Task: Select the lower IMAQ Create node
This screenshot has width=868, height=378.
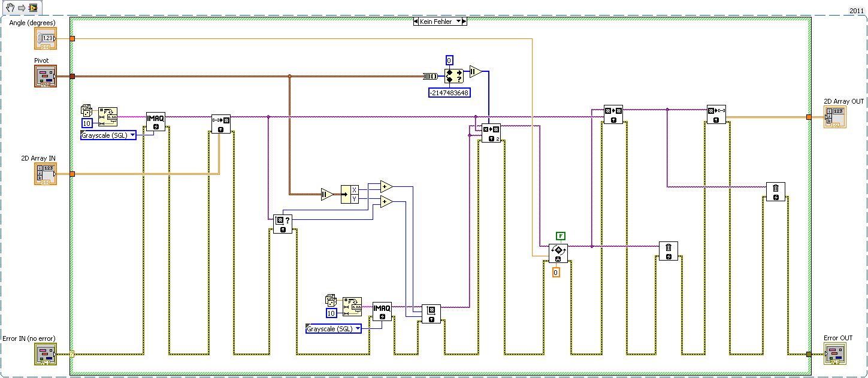Action: [382, 312]
